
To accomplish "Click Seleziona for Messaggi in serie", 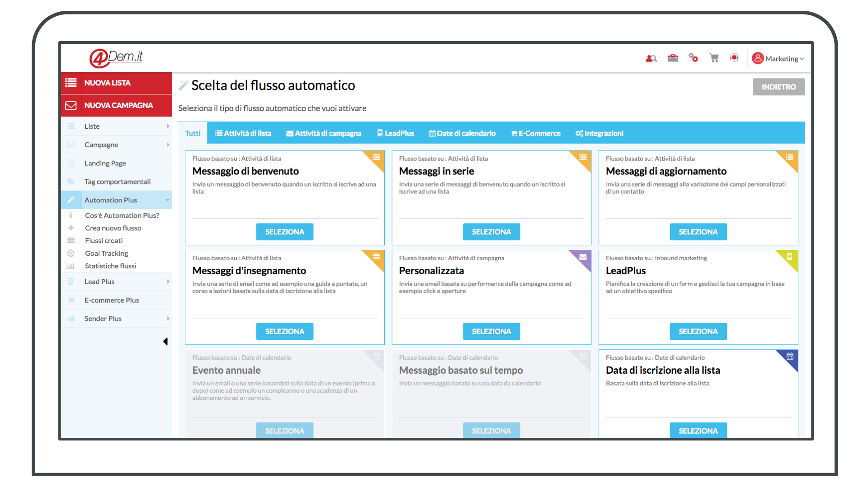I will coord(491,232).
